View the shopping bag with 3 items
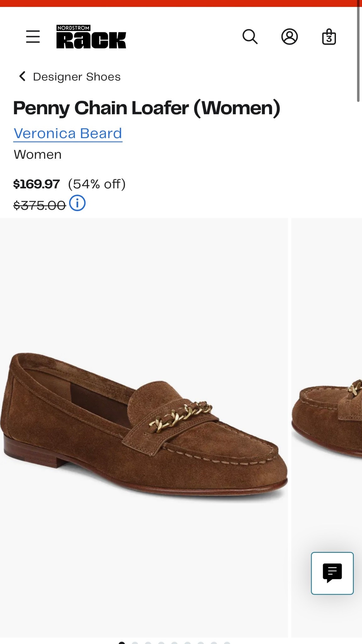The image size is (362, 644). pos(329,37)
